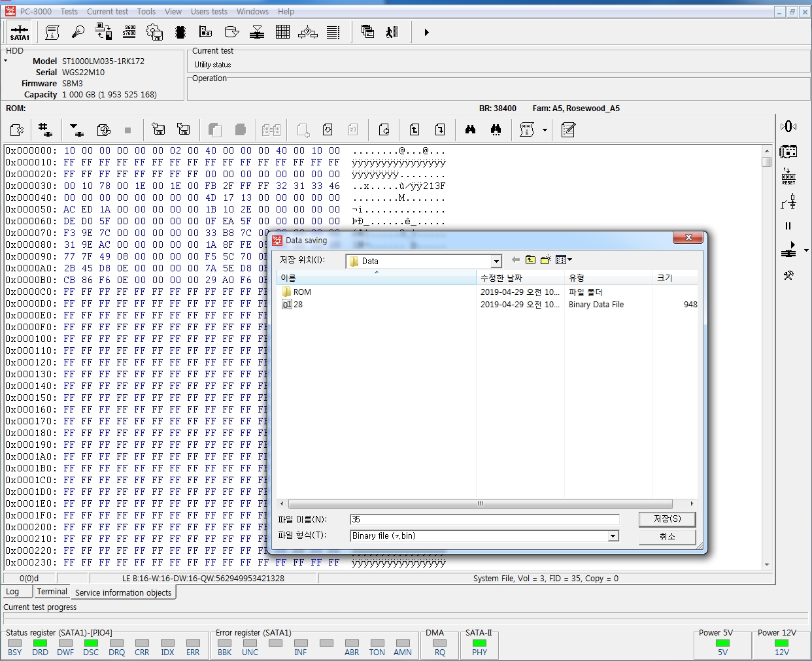Go up one folder level in the save dialog
This screenshot has width=812, height=661.
530,260
